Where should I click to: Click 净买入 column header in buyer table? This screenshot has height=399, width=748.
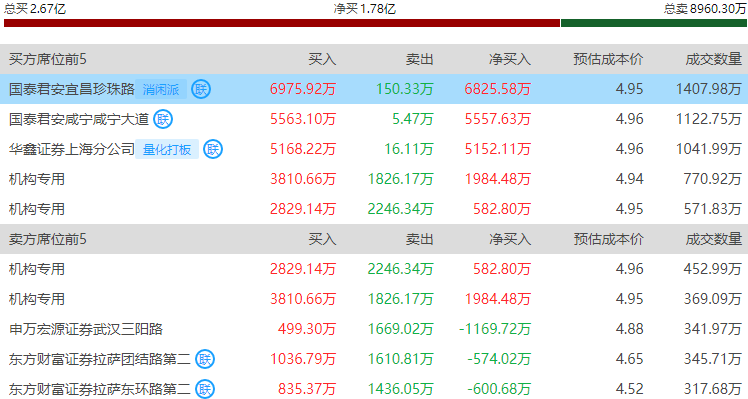click(x=509, y=59)
